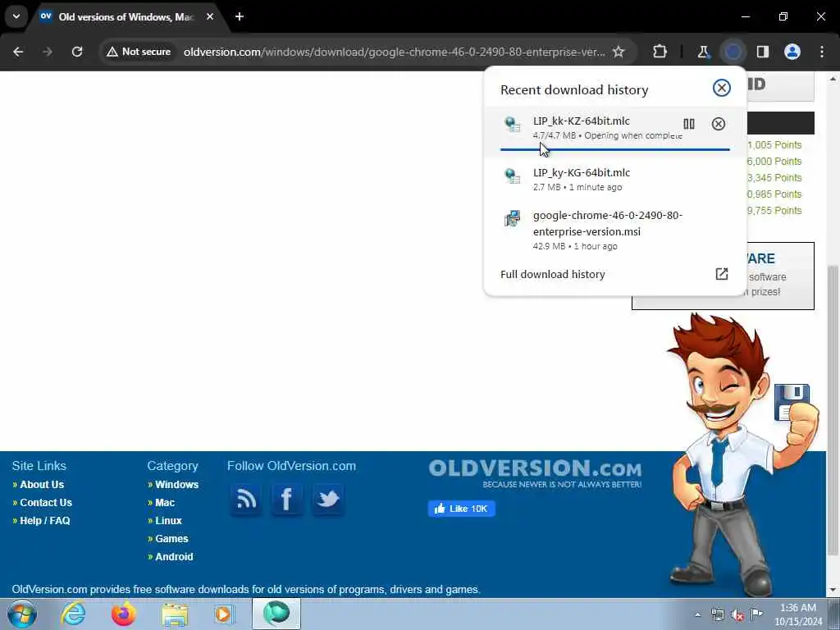Image resolution: width=840 pixels, height=630 pixels.
Task: Click the Chrome msi installer file icon
Action: point(513,218)
